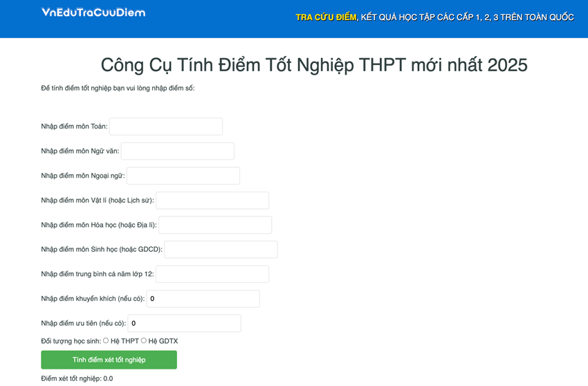Select the Ngoại ngữ score input
The image size is (588, 386).
(183, 176)
